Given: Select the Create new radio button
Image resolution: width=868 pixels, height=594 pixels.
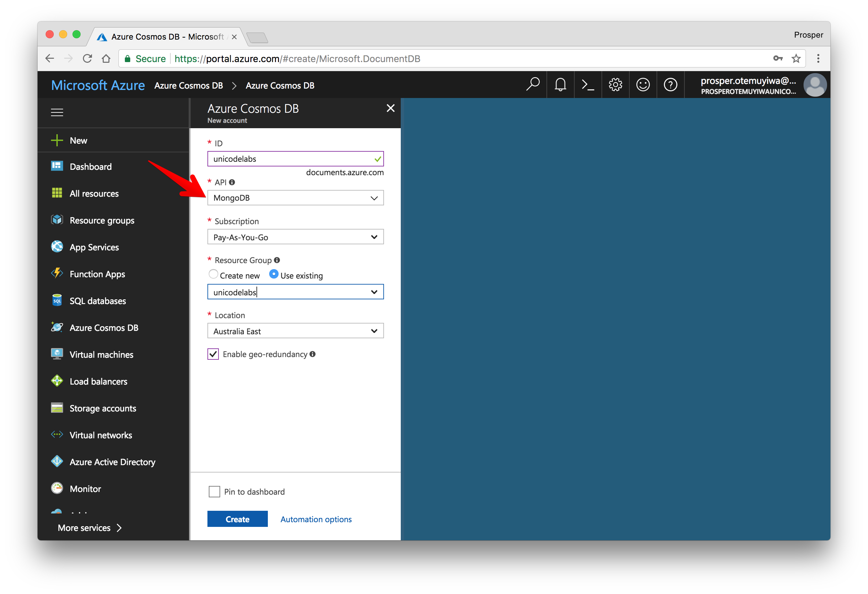Looking at the screenshot, I should coord(213,275).
